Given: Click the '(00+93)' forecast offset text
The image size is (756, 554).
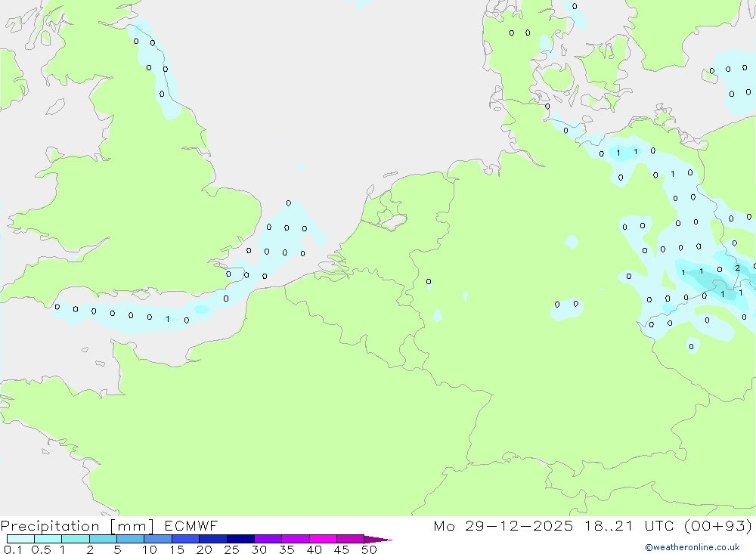Looking at the screenshot, I should point(718,525).
